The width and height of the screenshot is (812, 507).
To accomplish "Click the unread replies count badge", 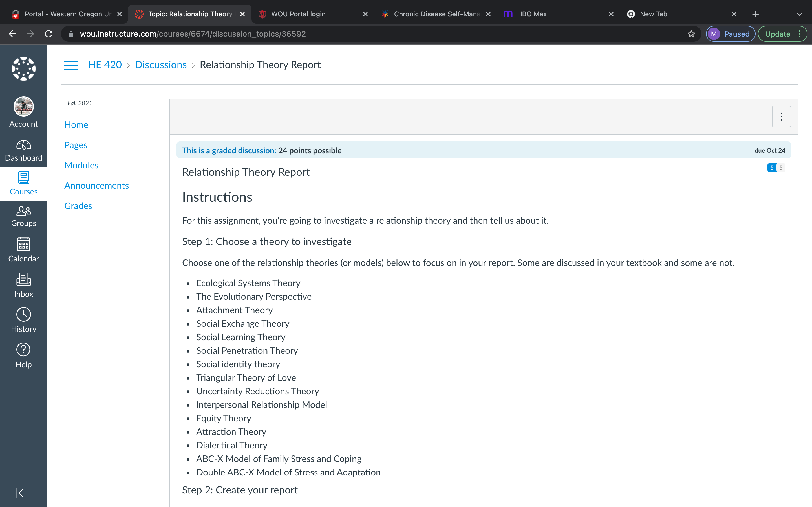I will tap(772, 168).
